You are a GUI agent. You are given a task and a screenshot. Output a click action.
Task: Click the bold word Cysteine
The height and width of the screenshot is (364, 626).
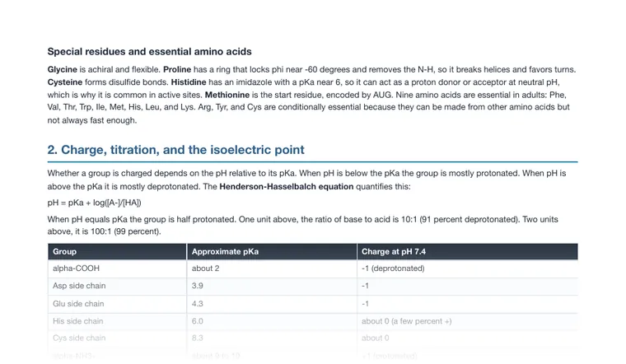click(x=65, y=82)
